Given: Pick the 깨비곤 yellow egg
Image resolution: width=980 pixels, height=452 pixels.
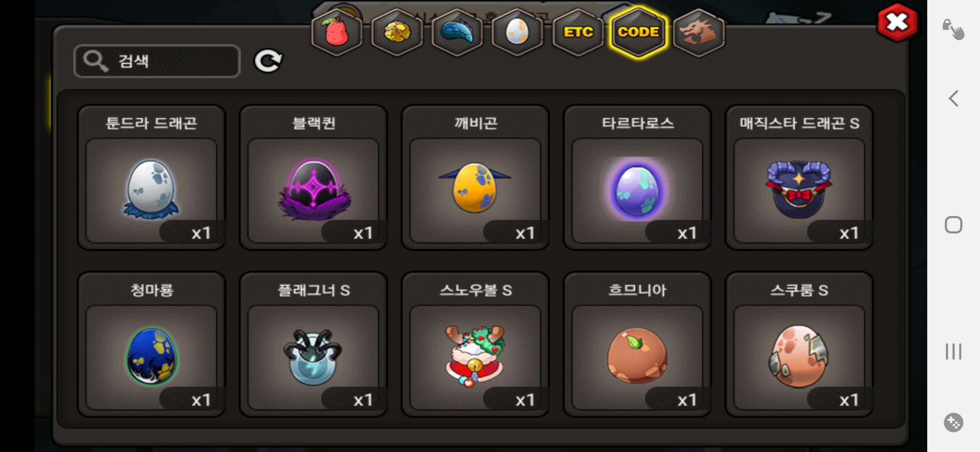Looking at the screenshot, I should click(475, 177).
